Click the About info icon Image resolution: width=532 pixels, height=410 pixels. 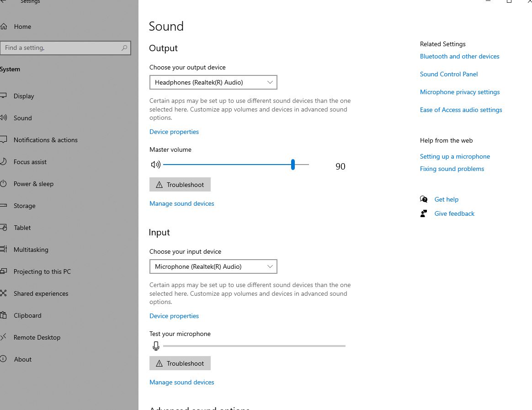tap(3, 359)
